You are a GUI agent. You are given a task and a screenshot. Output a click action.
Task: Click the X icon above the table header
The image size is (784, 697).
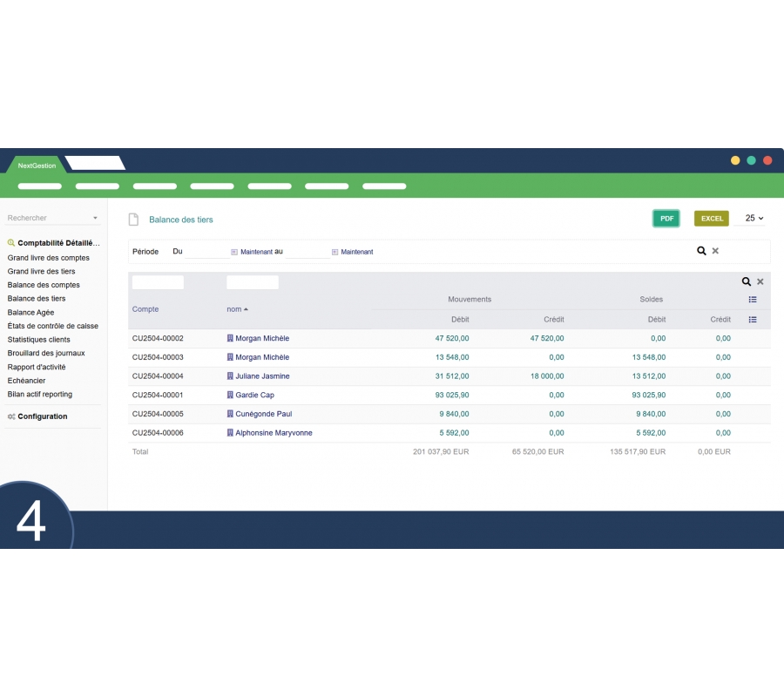tap(760, 282)
